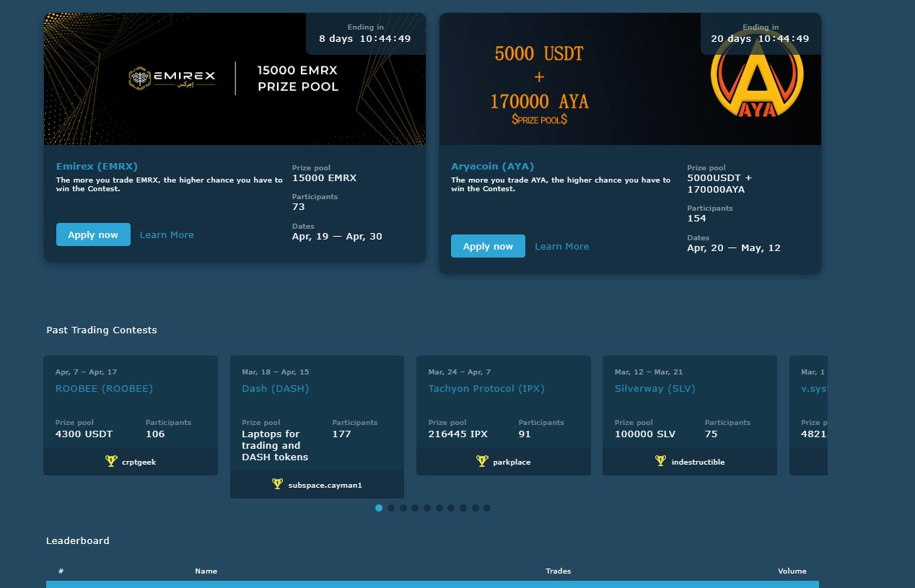Screen dimensions: 915x588
Task: Select the first carousel pagination dot
Action: click(379, 508)
